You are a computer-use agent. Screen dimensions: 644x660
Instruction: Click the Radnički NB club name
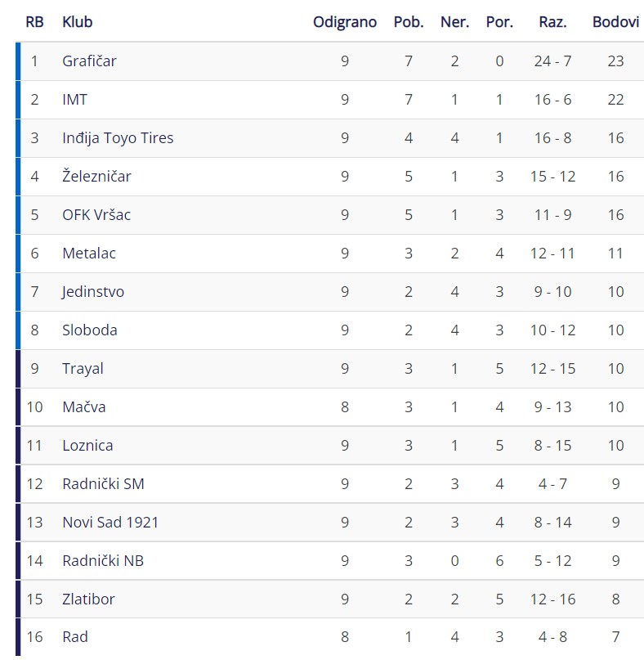(x=103, y=561)
